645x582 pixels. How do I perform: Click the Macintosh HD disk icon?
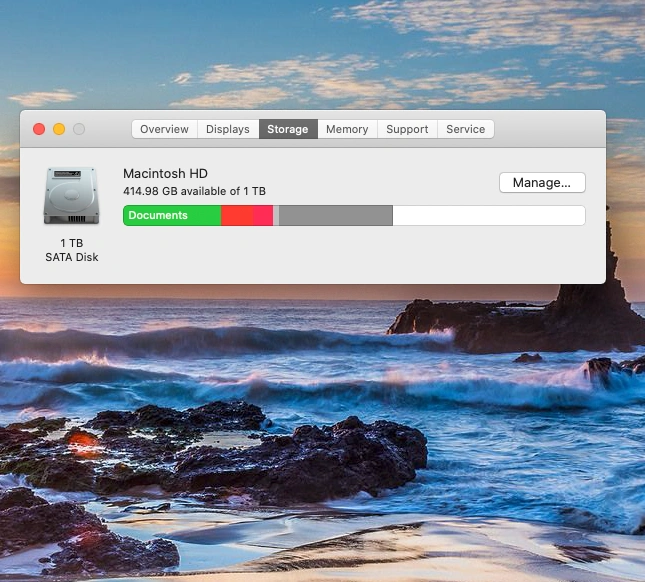click(x=72, y=195)
